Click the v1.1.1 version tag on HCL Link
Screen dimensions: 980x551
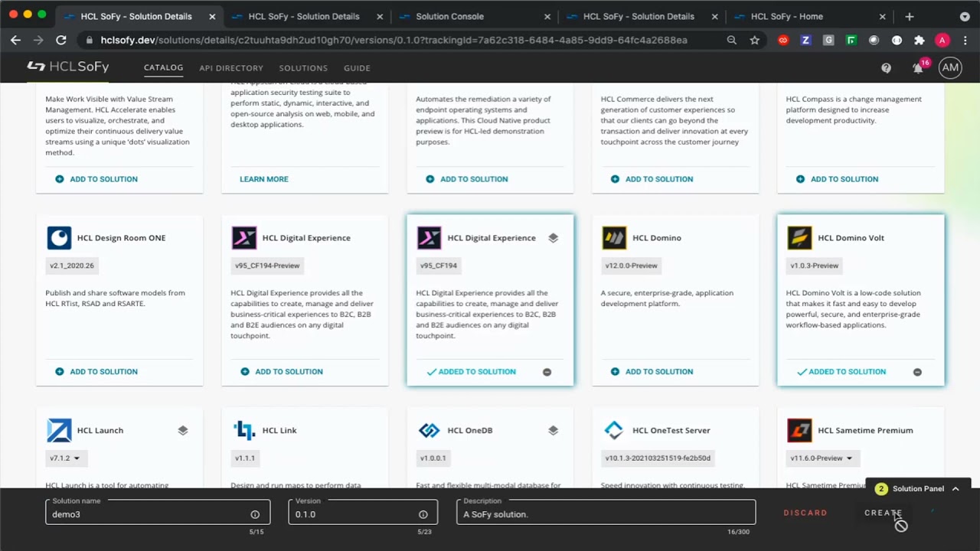point(245,458)
